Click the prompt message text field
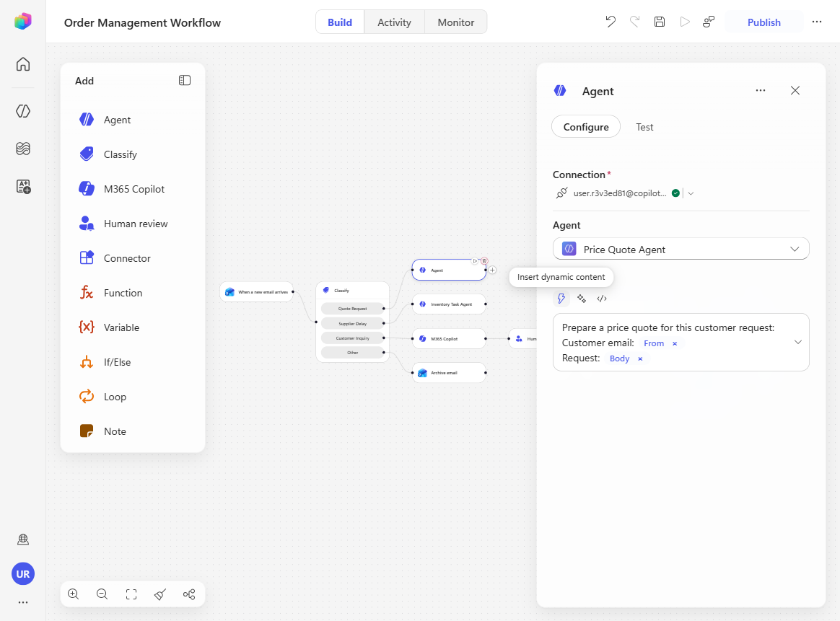The width and height of the screenshot is (840, 621). click(681, 342)
